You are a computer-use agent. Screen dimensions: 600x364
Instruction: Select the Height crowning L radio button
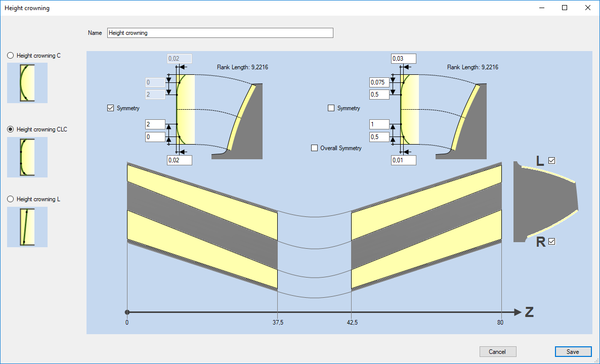tap(11, 199)
